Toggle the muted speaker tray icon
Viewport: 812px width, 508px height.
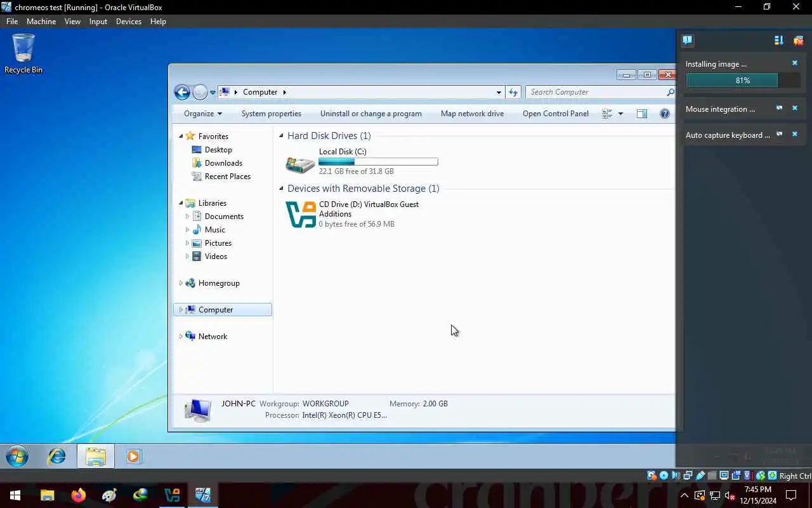click(731, 495)
